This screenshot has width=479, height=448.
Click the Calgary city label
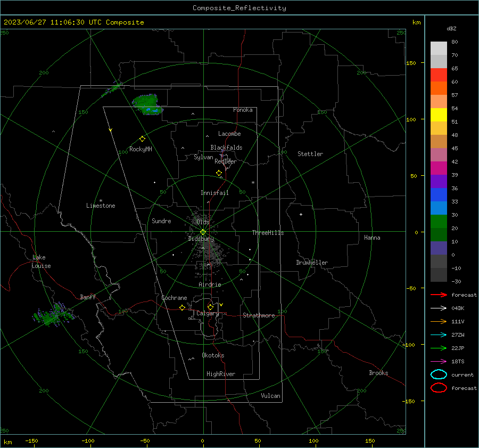pos(208,313)
